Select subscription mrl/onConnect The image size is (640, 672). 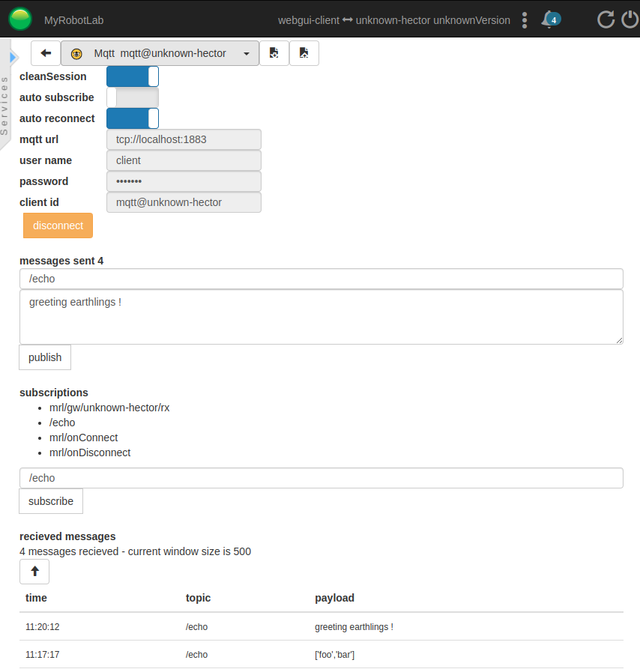[84, 438]
